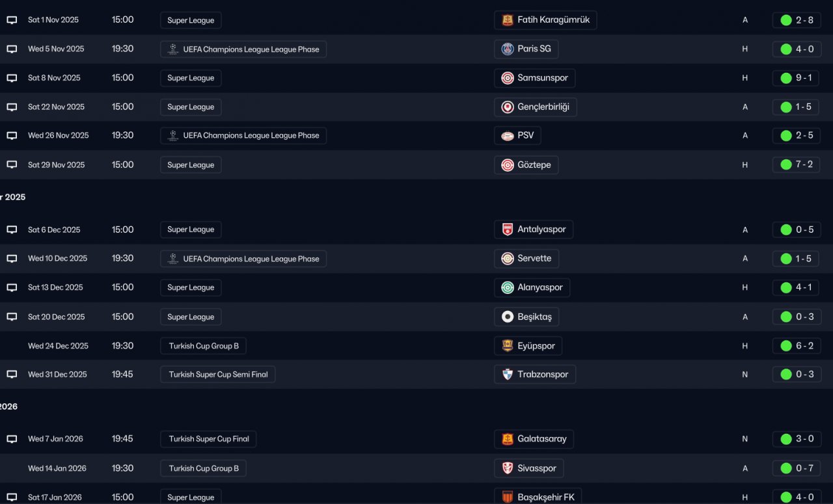Click the Turkish Cup Group B tag on Eyüpspor row
The image size is (833, 504).
(x=203, y=346)
